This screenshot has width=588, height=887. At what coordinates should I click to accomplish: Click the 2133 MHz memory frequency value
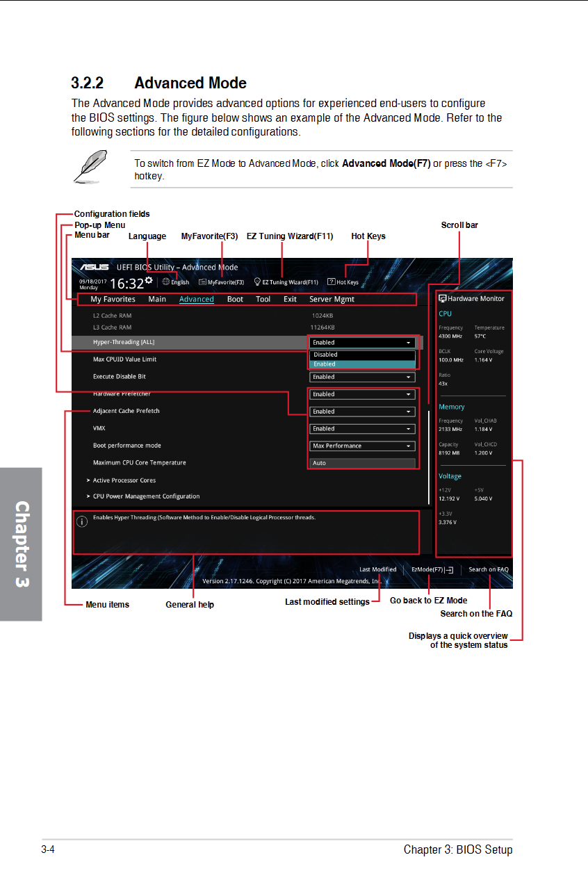coord(450,430)
